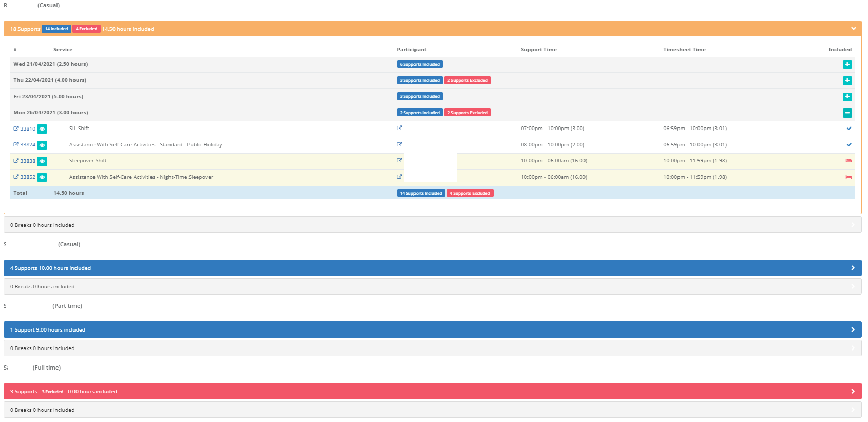
Task: Click participant link icon for Sleepover Shift row
Action: pyautogui.click(x=399, y=160)
